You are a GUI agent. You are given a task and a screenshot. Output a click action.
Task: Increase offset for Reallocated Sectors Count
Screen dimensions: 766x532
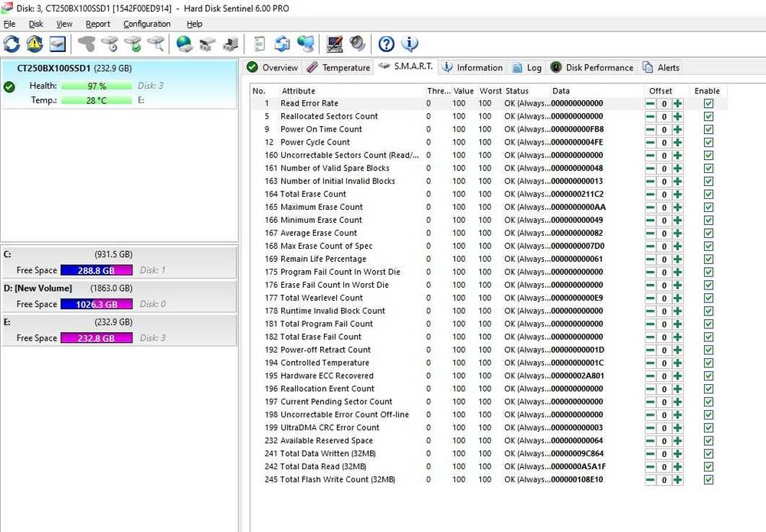coord(677,116)
